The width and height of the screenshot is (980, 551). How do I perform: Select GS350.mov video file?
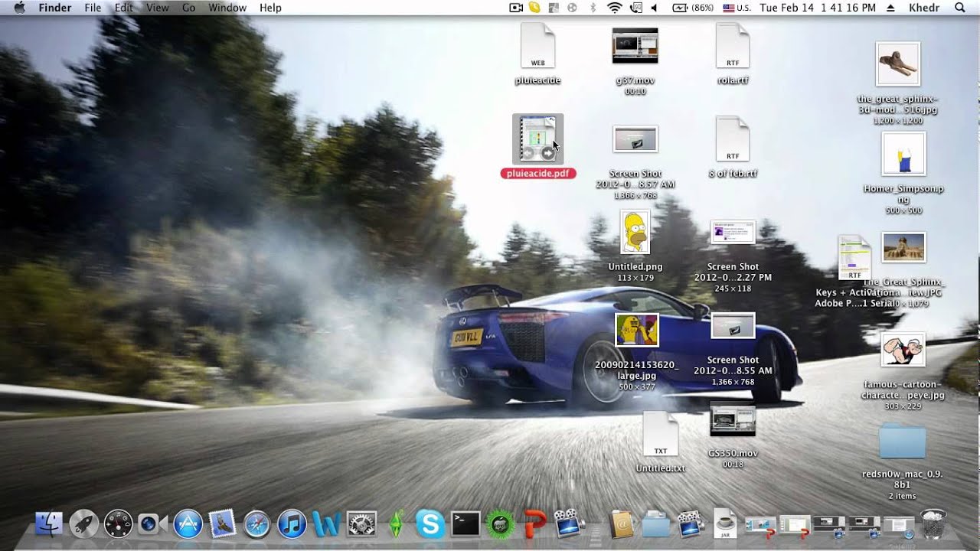[x=733, y=421]
